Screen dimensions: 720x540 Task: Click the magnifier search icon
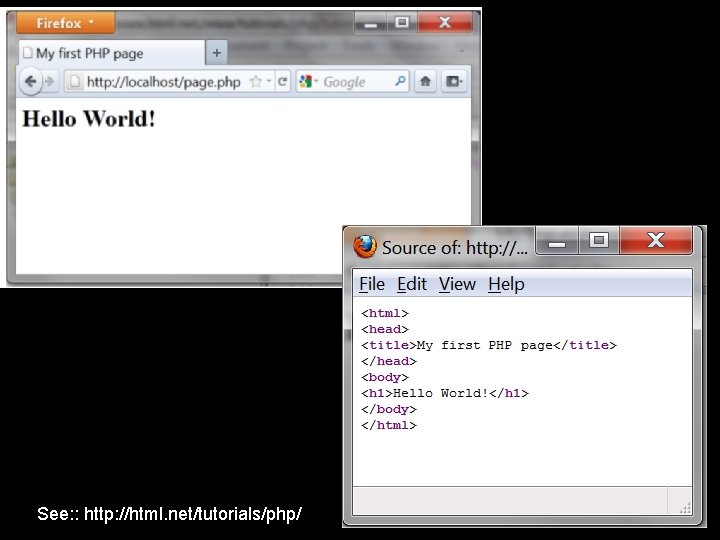coord(400,81)
